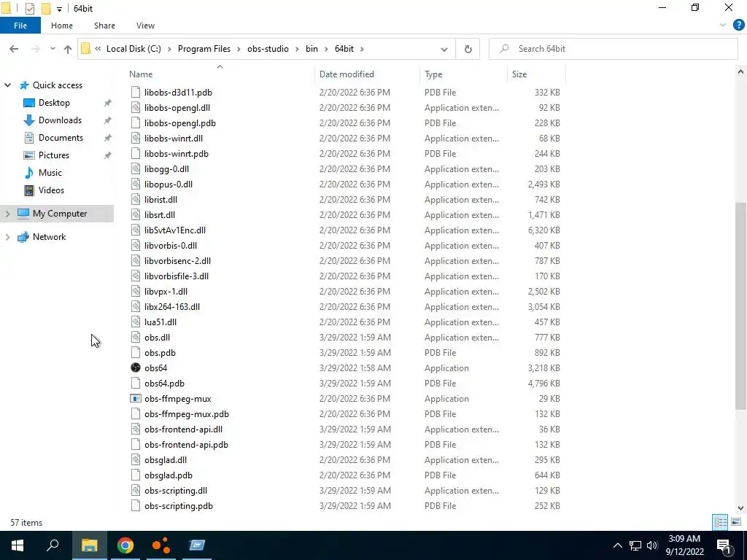Click the Videos film icon in sidebar

click(29, 190)
